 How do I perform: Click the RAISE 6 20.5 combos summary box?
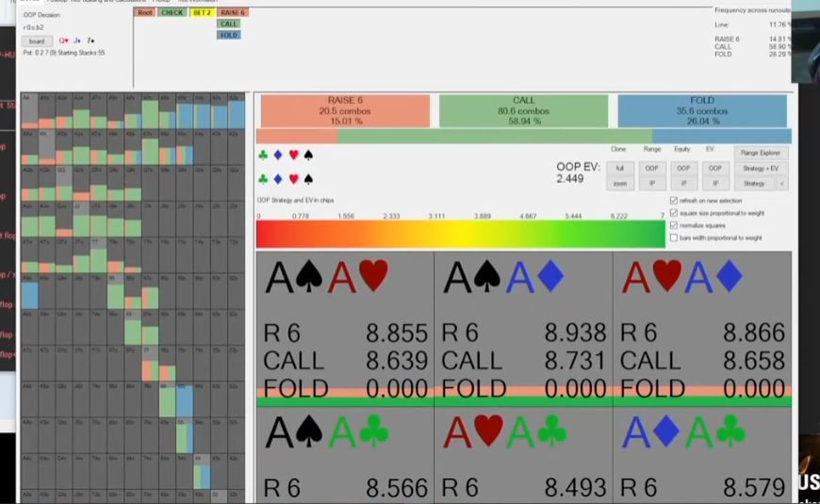(x=345, y=110)
